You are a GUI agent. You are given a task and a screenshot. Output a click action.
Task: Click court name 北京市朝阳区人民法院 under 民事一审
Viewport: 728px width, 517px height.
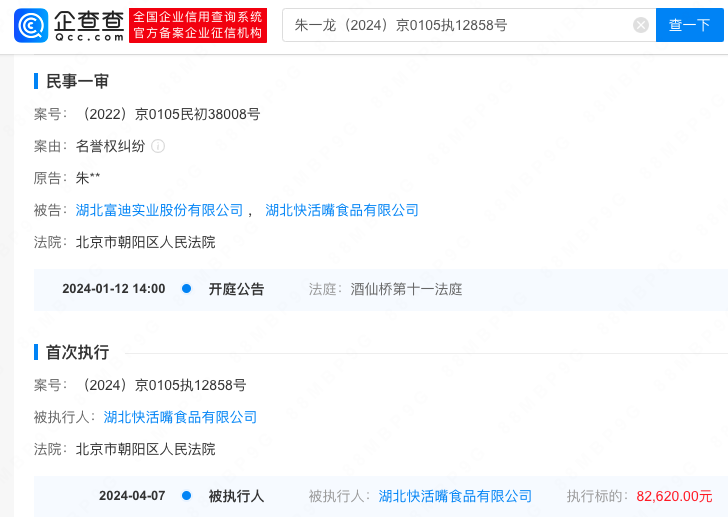click(x=145, y=242)
